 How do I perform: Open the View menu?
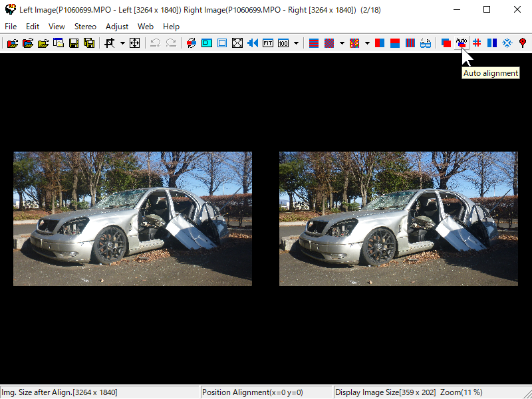tap(57, 27)
